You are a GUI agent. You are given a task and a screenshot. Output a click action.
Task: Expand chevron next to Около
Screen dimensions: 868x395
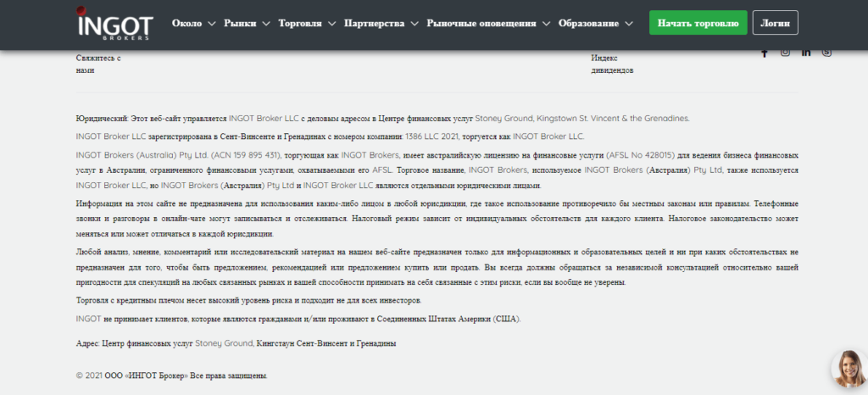(211, 23)
